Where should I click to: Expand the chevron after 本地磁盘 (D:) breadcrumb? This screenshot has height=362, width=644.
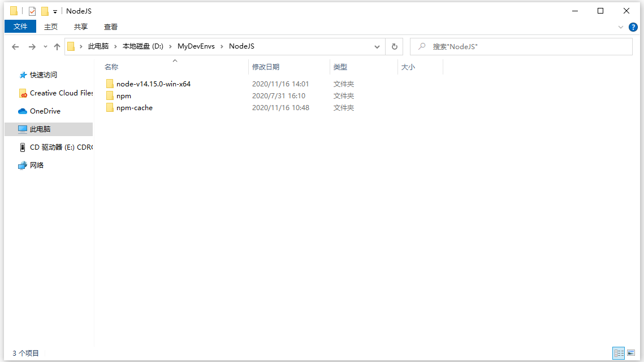170,46
